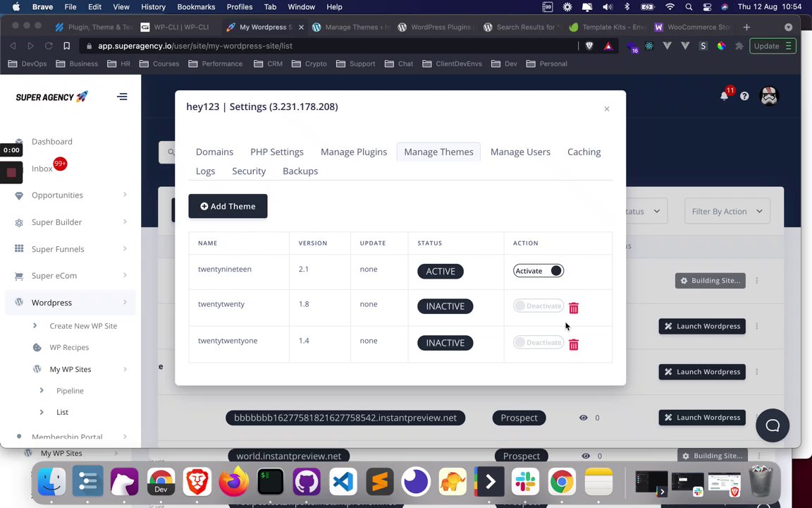Open the Inbox in the sidebar
The height and width of the screenshot is (508, 812).
[42, 169]
